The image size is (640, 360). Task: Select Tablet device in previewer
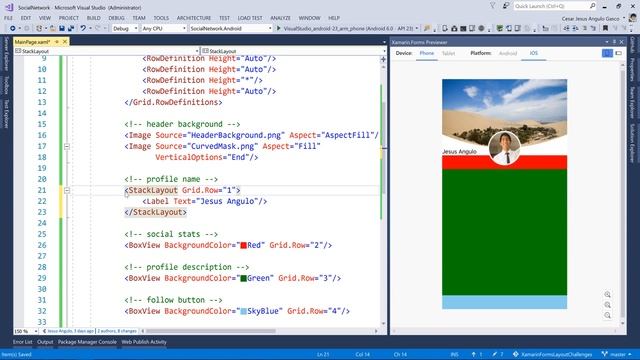[x=448, y=53]
